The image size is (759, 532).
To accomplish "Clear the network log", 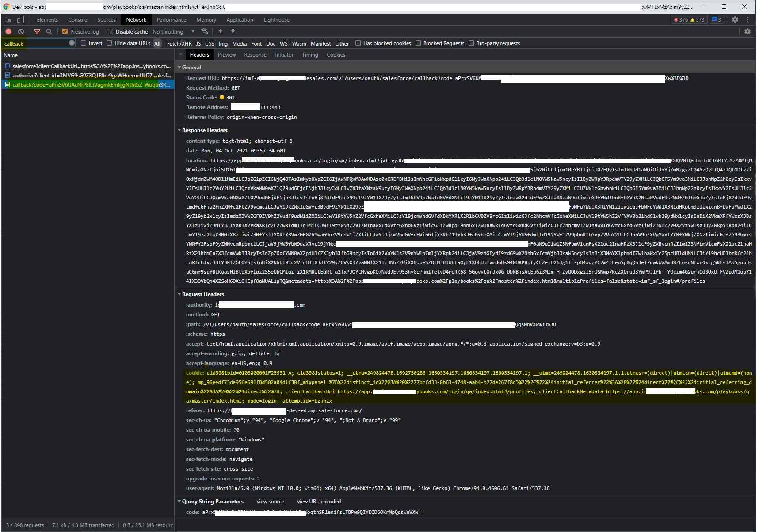I will click(21, 32).
